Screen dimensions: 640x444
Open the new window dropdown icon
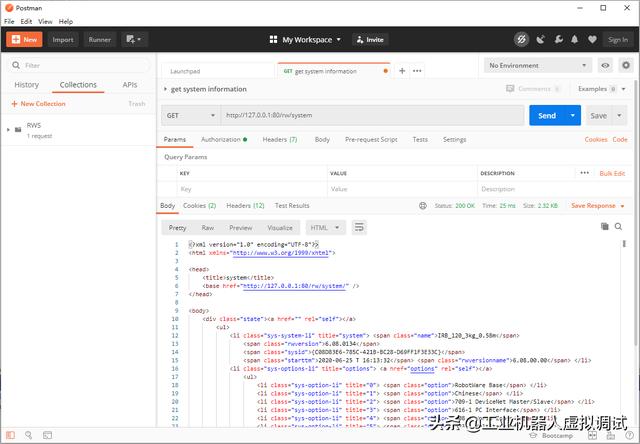pos(134,40)
